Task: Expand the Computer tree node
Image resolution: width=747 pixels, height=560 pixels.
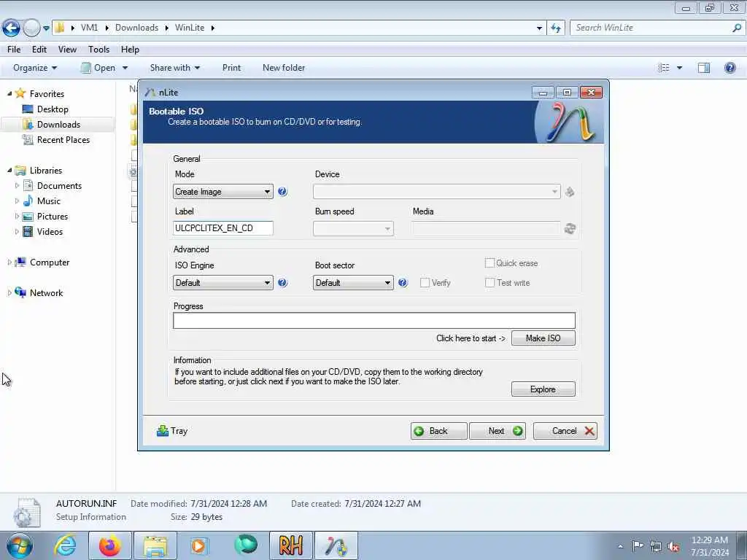Action: (9, 262)
